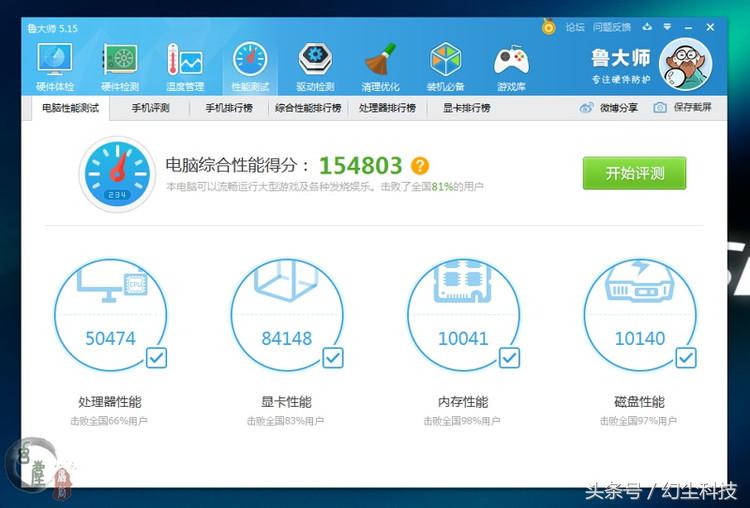
Task: Click the orange question mark beside score
Action: 420,166
